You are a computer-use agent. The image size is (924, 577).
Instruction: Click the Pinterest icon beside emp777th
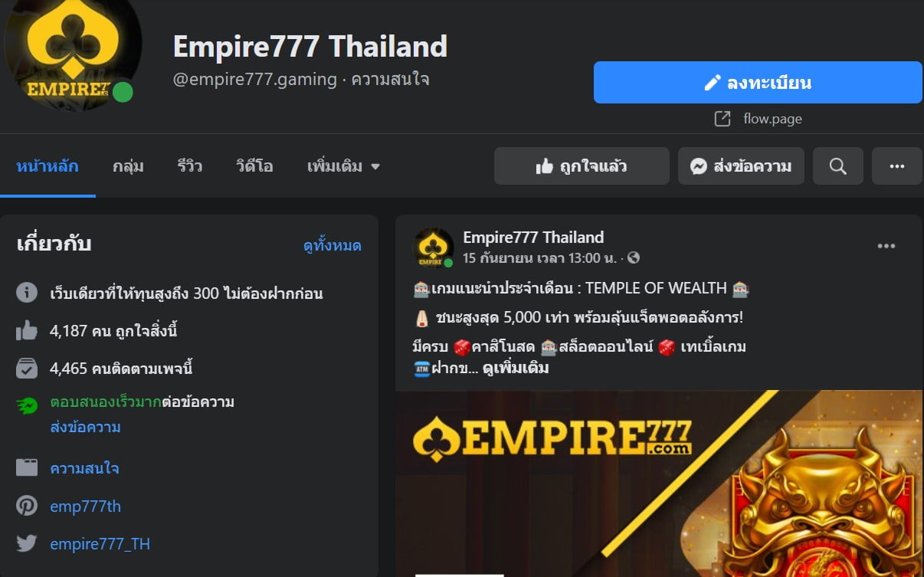click(x=27, y=506)
